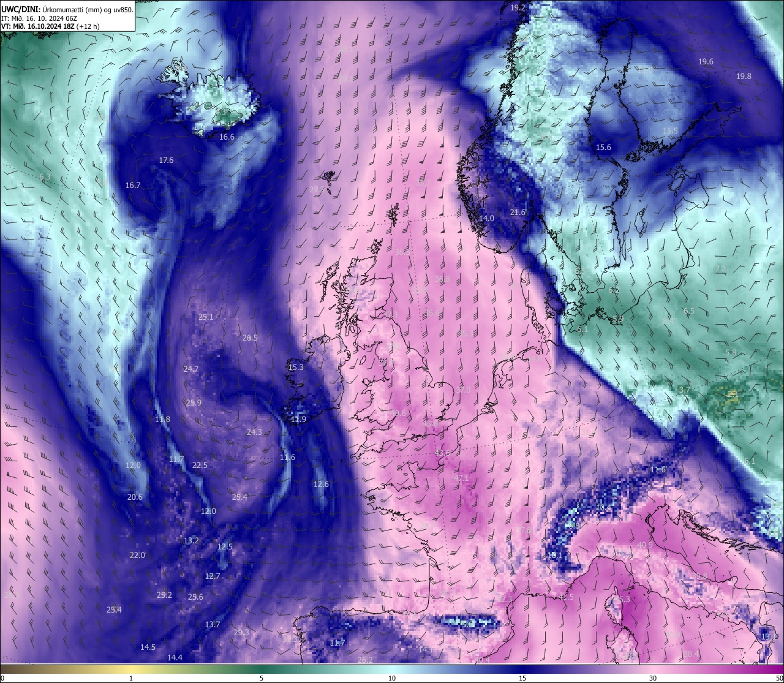Viewport: 784px width, 683px height.
Task: Click the VT 18Z (+12 h) valid time line
Action: pos(50,26)
